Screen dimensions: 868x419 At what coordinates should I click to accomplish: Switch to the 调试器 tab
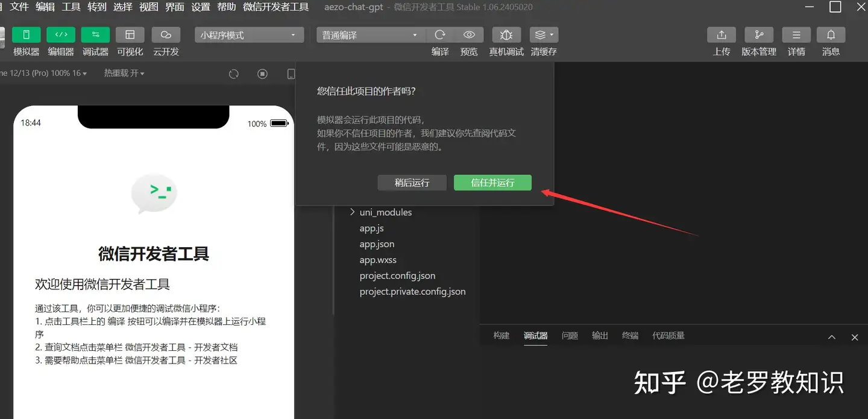point(536,336)
